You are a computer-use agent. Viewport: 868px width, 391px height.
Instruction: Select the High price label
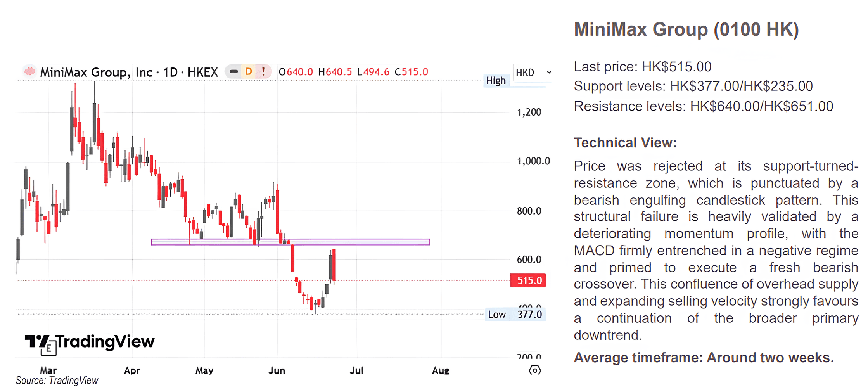(x=496, y=81)
